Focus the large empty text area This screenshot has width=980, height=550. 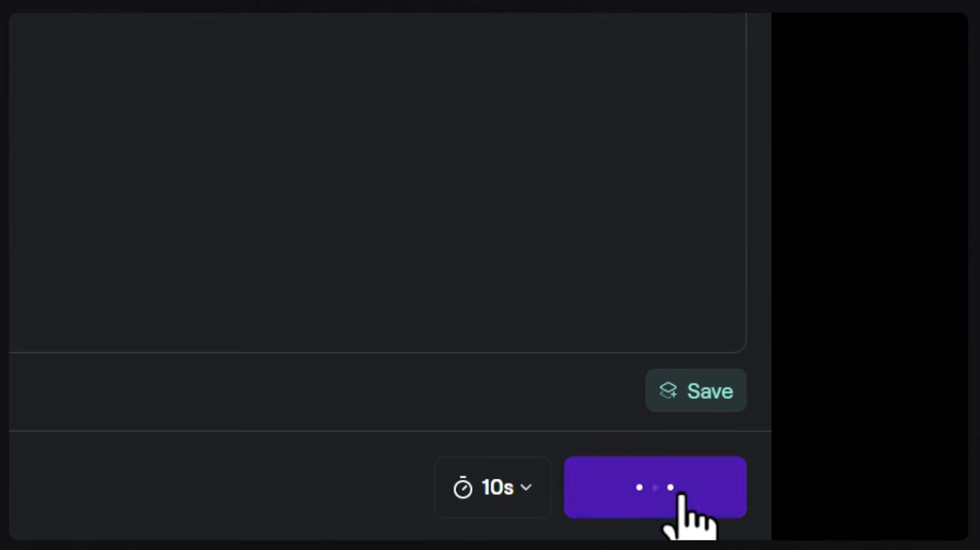point(377,182)
